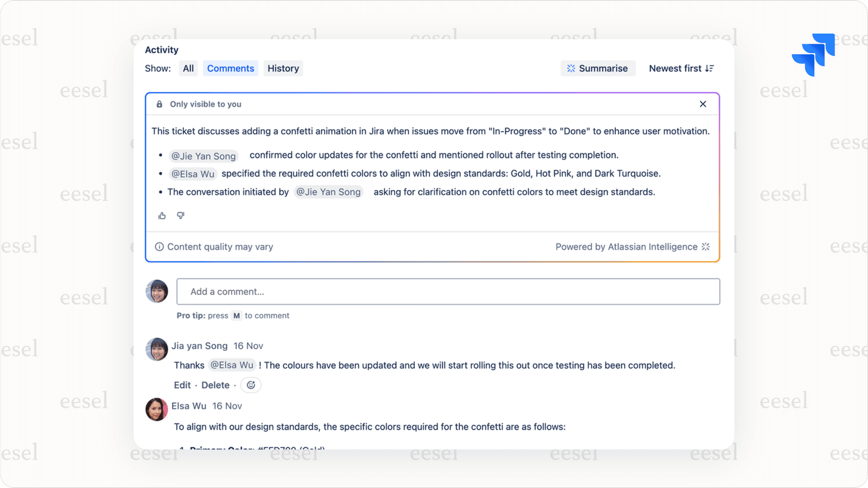Screen dimensions: 868x488
Task: Dismiss the Only visible to you summary panel
Action: [703, 104]
